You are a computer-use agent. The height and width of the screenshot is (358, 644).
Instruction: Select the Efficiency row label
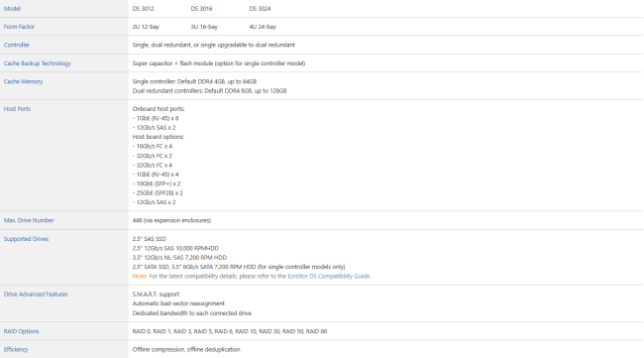click(x=16, y=349)
